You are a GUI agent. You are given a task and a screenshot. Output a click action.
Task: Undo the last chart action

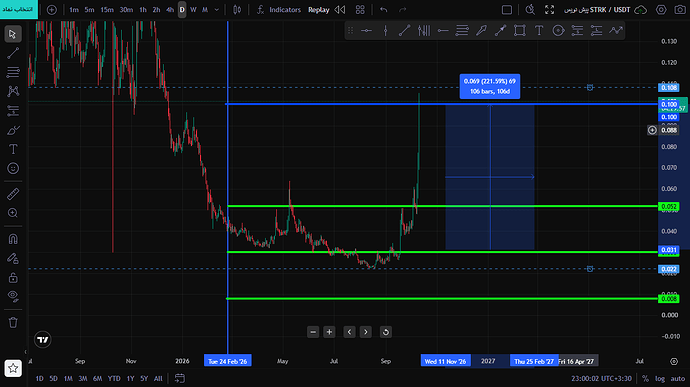pyautogui.click(x=384, y=10)
